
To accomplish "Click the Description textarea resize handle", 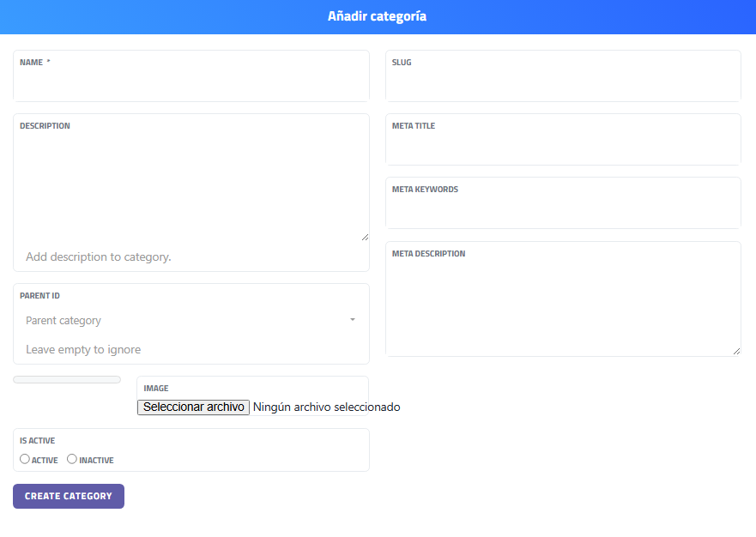I will (365, 236).
